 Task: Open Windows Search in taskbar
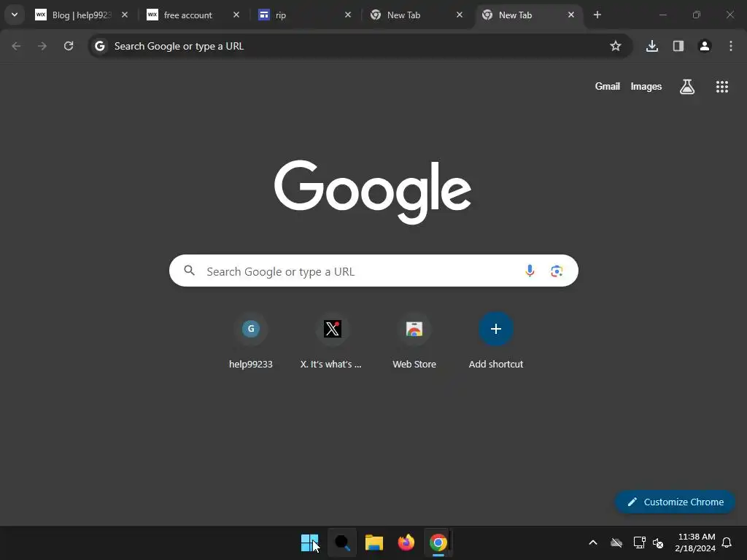coord(342,542)
